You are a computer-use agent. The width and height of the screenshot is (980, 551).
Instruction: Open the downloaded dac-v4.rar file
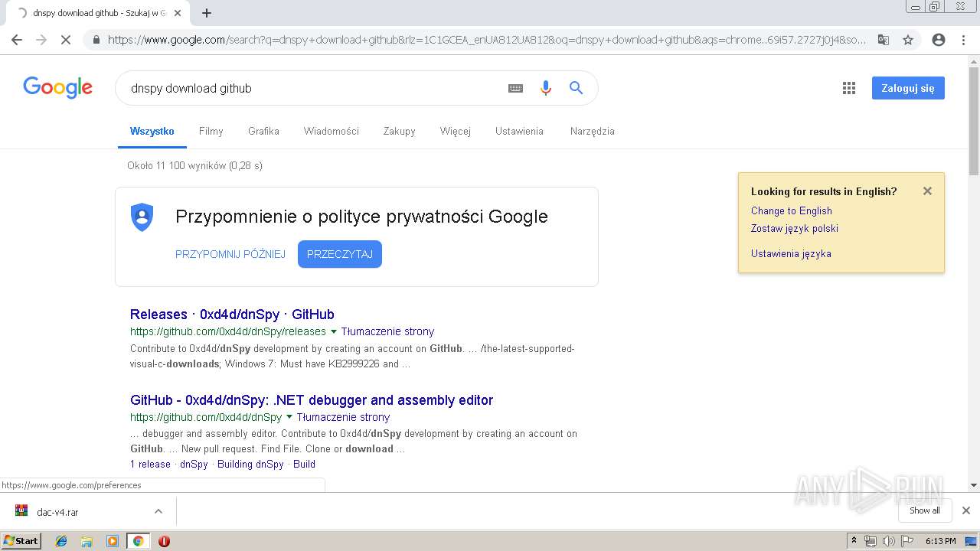(57, 512)
